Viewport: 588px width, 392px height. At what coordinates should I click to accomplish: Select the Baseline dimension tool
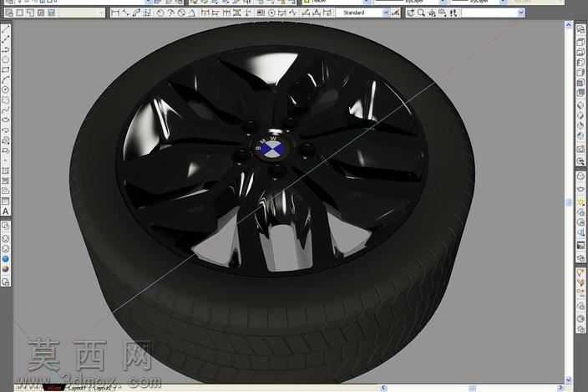215,13
